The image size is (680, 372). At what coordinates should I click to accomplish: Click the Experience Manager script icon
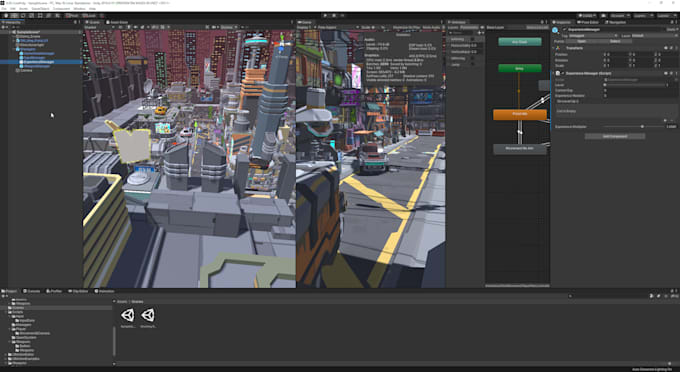coord(558,73)
